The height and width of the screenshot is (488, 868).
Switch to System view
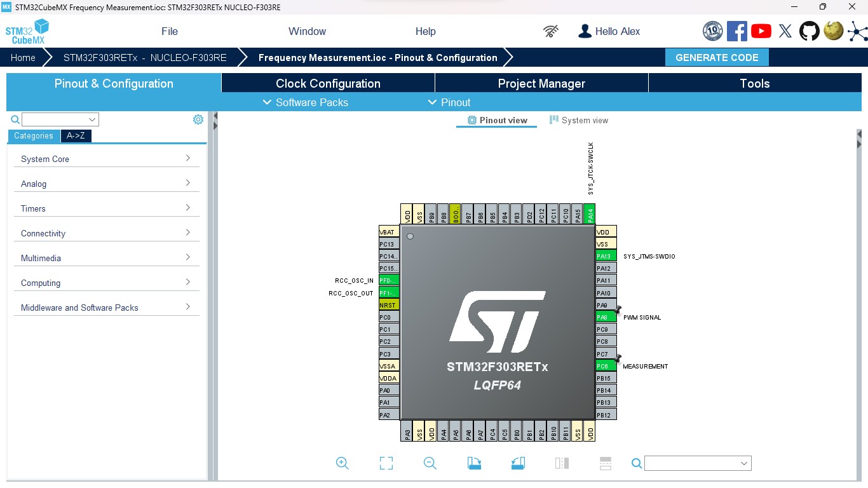point(578,120)
